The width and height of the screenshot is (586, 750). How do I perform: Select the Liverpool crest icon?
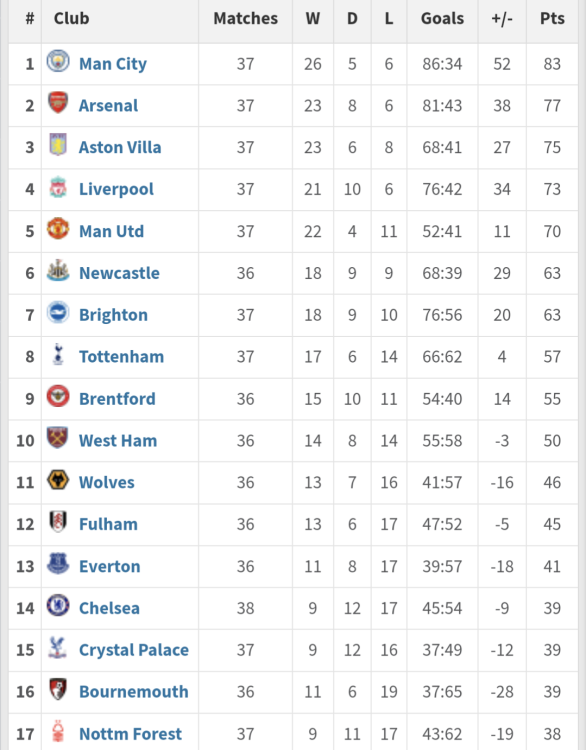pyautogui.click(x=58, y=187)
